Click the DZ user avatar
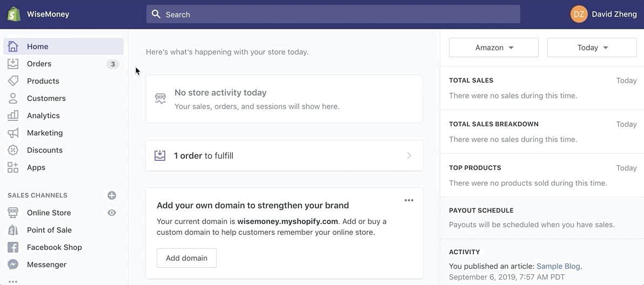644x285 pixels. [579, 15]
